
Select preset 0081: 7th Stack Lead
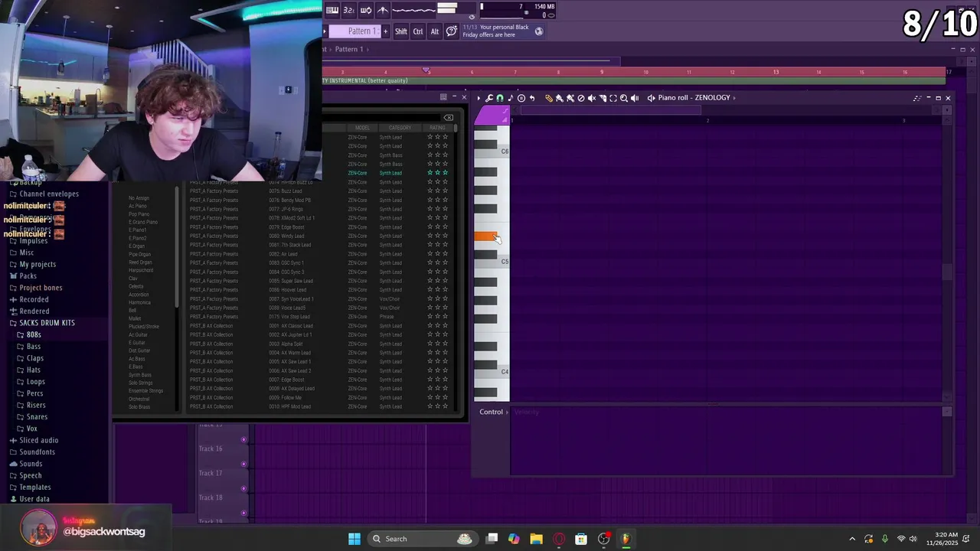(x=289, y=245)
